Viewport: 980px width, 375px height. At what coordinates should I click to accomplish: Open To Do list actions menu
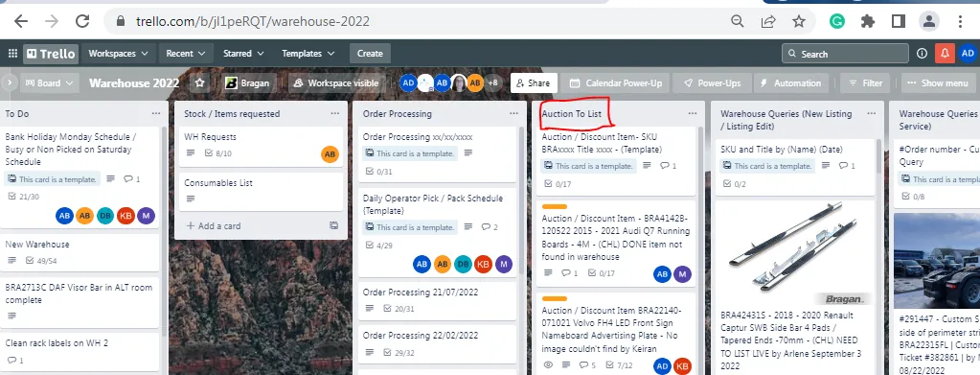point(156,113)
